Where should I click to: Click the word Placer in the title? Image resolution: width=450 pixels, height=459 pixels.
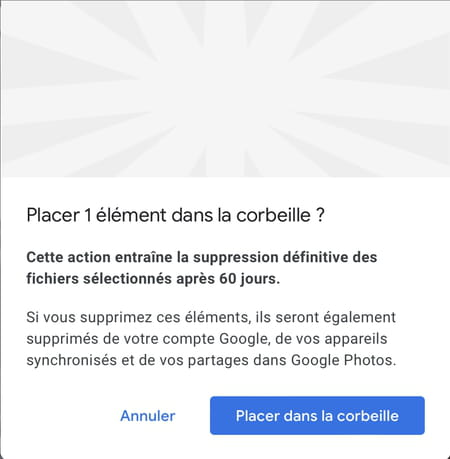click(53, 215)
